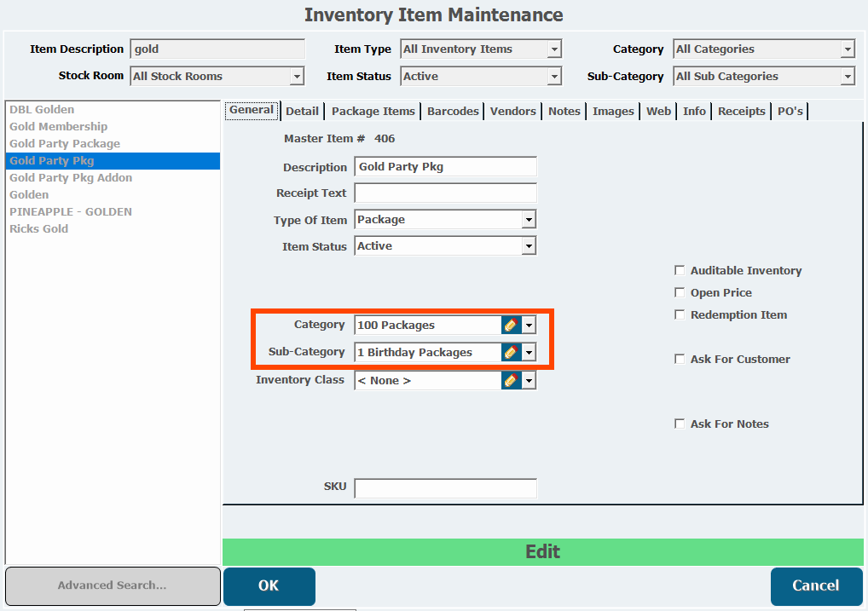
Task: Open the top Sub-Category filter dropdown
Action: (848, 77)
